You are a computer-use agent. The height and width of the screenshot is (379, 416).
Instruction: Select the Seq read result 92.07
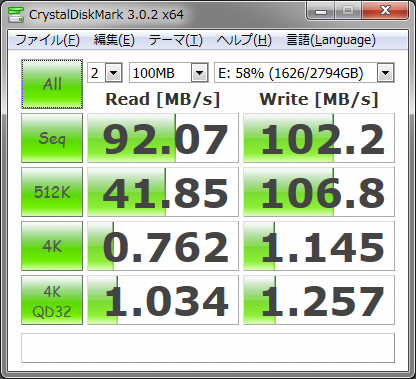point(163,138)
